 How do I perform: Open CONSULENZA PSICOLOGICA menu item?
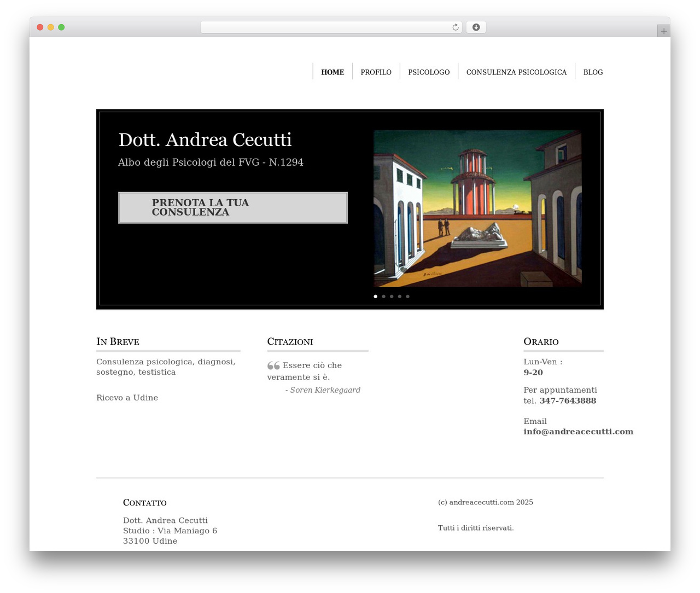(516, 72)
